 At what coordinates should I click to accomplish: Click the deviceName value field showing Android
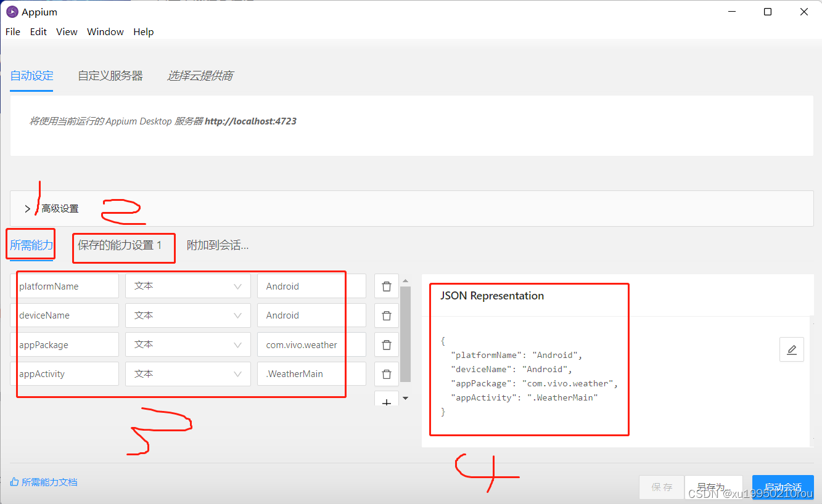tap(311, 315)
